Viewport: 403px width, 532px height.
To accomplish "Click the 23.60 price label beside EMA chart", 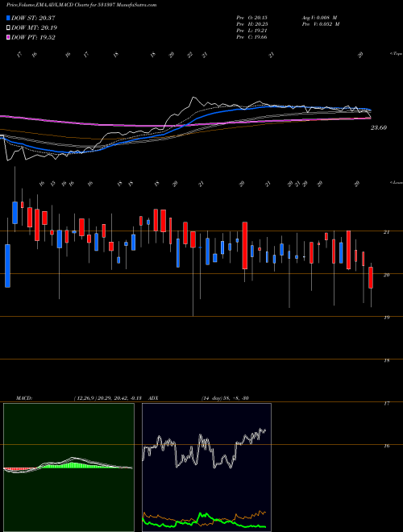I will (379, 128).
